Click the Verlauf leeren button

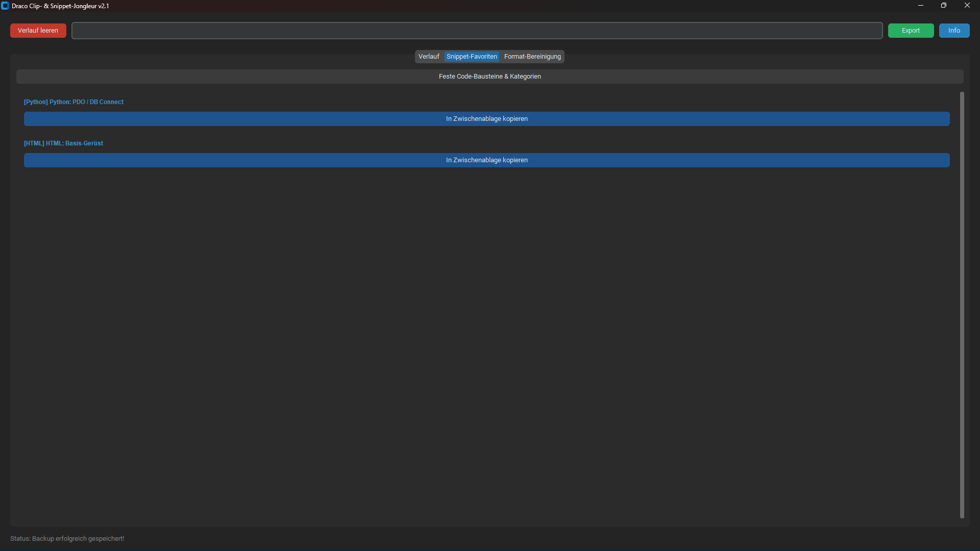38,31
